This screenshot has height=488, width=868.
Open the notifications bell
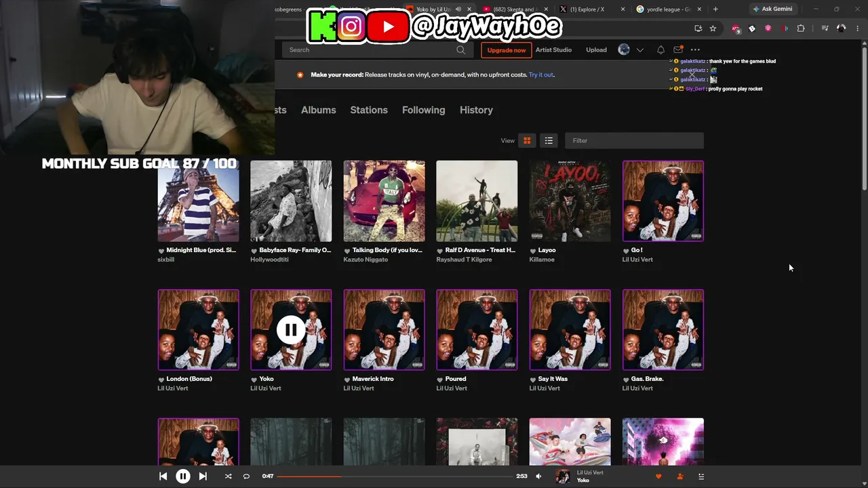point(660,50)
